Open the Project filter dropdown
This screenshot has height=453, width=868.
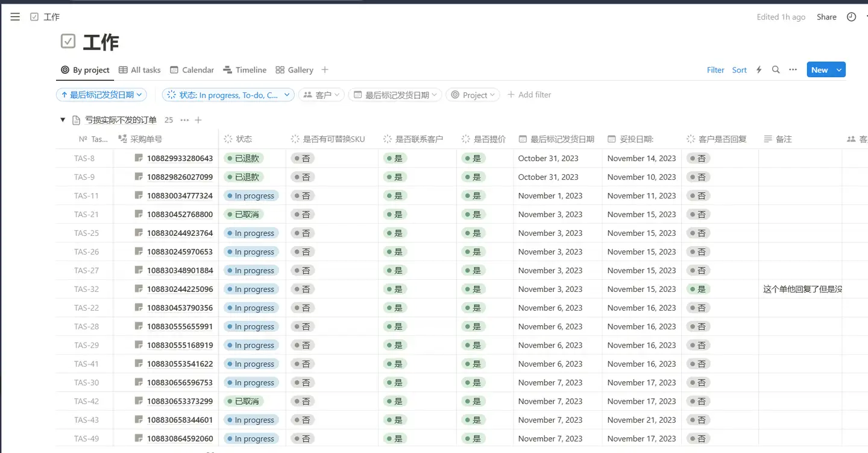473,95
